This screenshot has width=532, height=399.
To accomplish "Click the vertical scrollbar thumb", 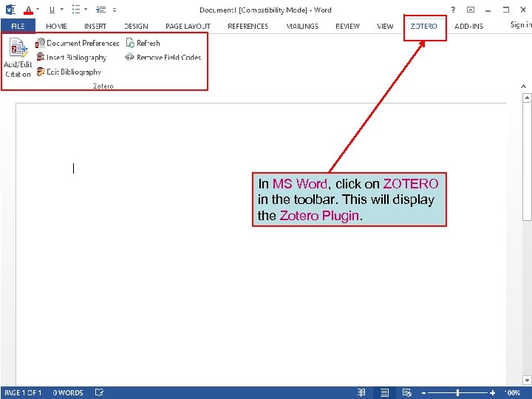I will (x=527, y=162).
